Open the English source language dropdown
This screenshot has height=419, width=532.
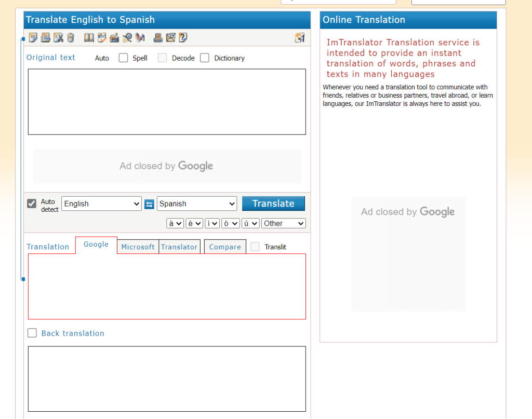[x=101, y=204]
